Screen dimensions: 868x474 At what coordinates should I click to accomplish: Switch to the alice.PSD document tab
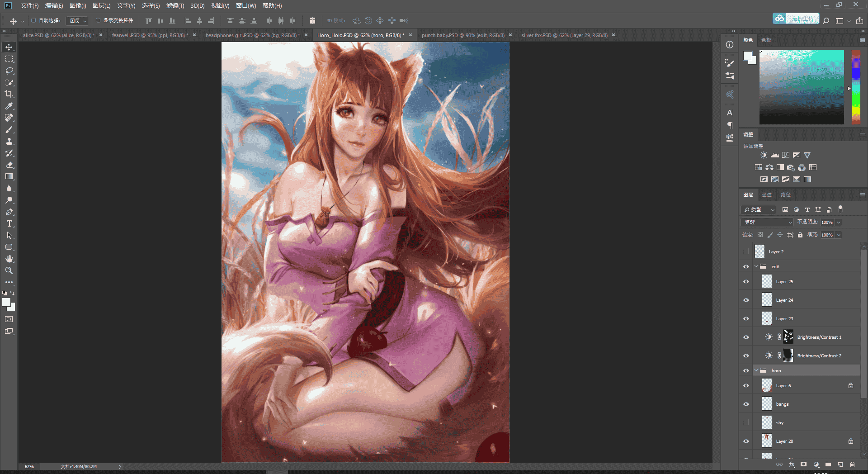point(59,35)
